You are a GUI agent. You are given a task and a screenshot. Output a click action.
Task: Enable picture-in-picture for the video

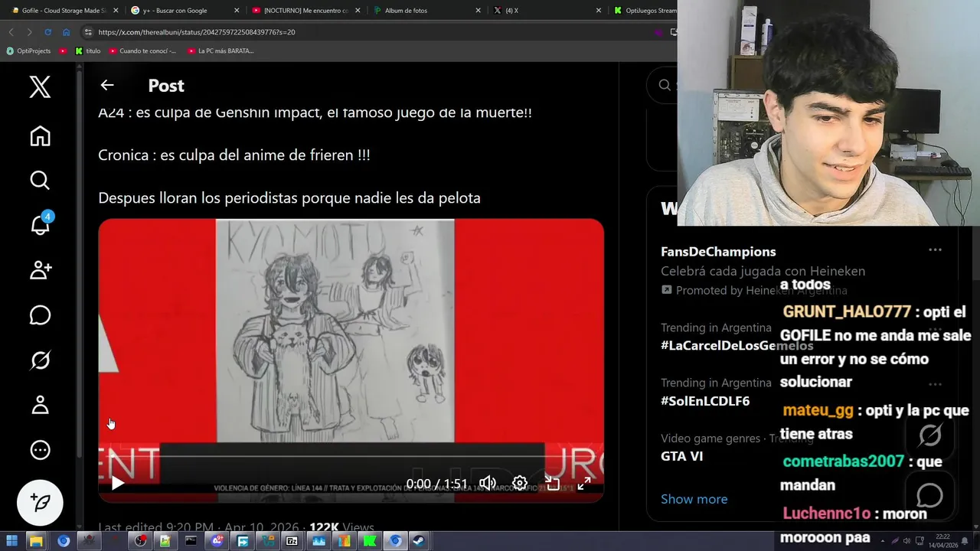tap(552, 483)
